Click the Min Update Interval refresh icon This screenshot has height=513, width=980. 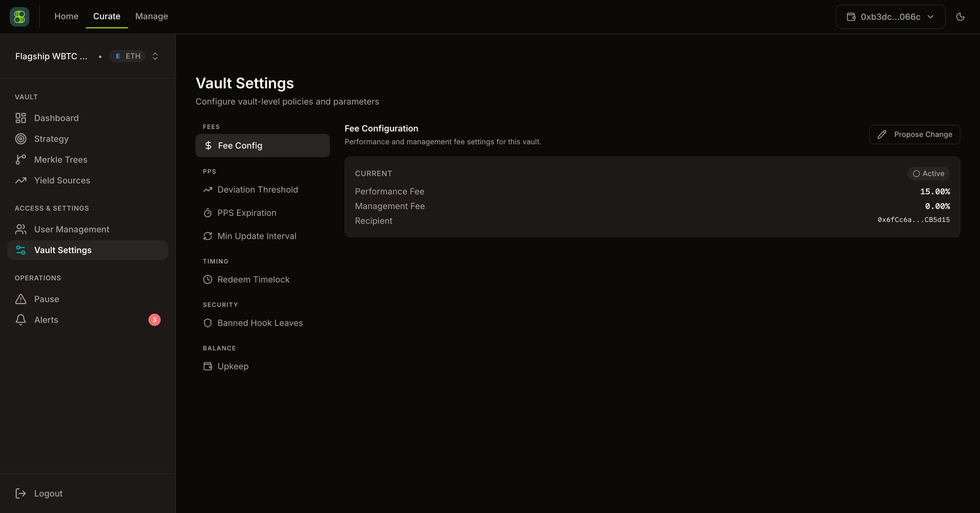click(208, 236)
